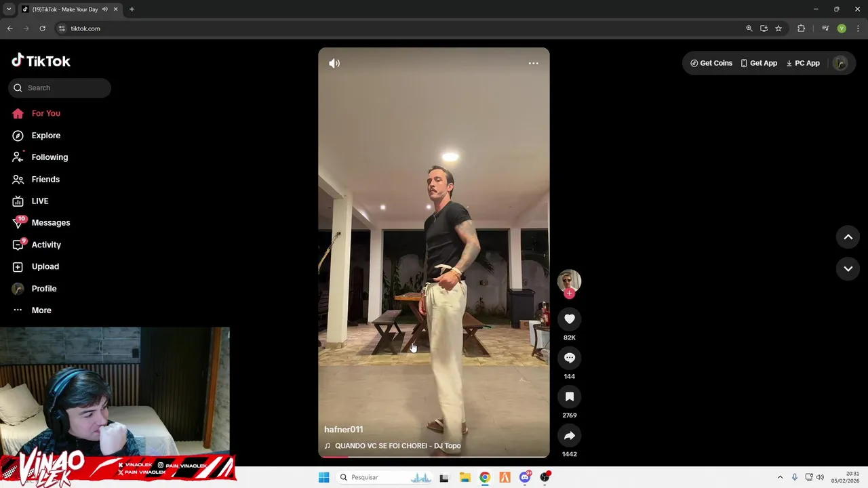Open the For You feed

pos(37,113)
